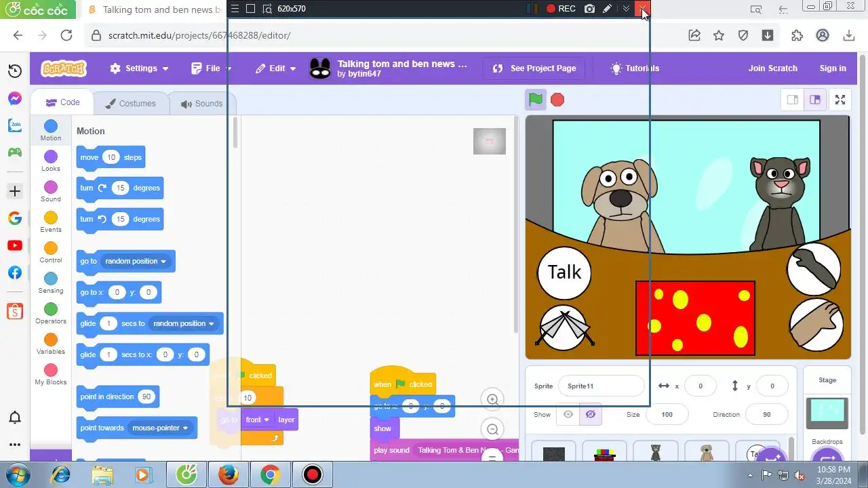This screenshot has width=868, height=488.
Task: Click the newspaper circle on stage
Action: click(x=564, y=327)
